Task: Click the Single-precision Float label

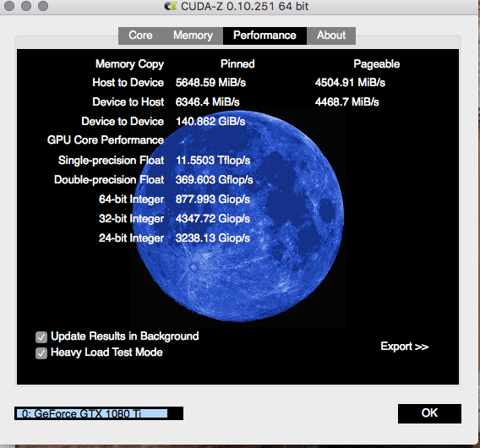Action: 111,161
